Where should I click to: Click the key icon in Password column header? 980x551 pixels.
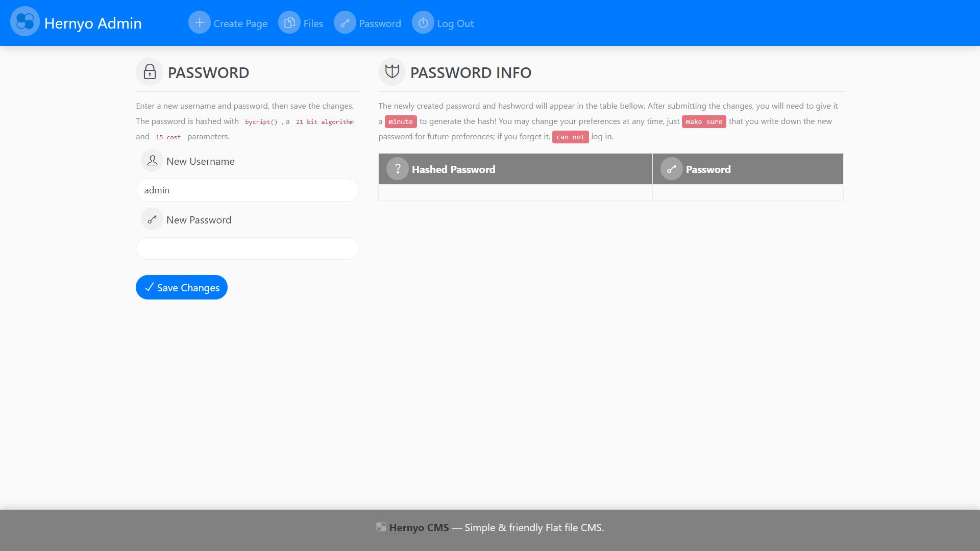click(672, 169)
